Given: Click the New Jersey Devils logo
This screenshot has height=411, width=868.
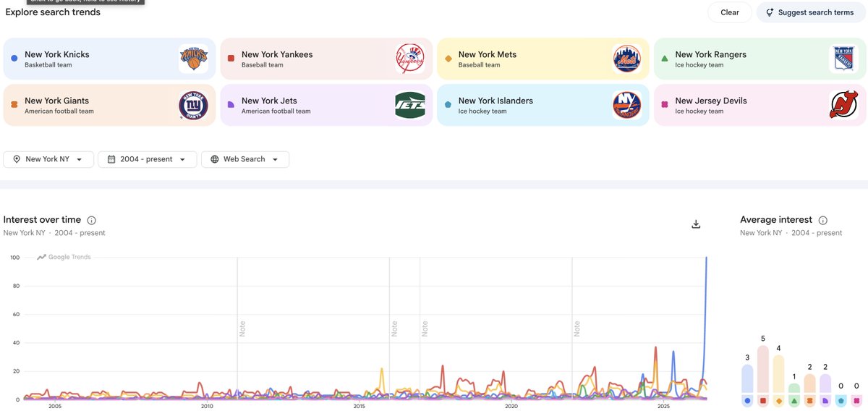Looking at the screenshot, I should [x=844, y=105].
